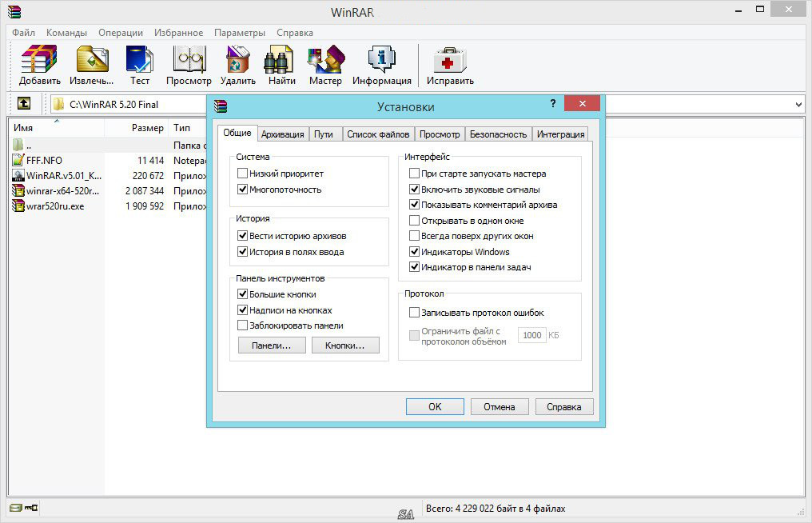Click the wrar520ru.exe file icon
812x523 pixels.
point(18,206)
